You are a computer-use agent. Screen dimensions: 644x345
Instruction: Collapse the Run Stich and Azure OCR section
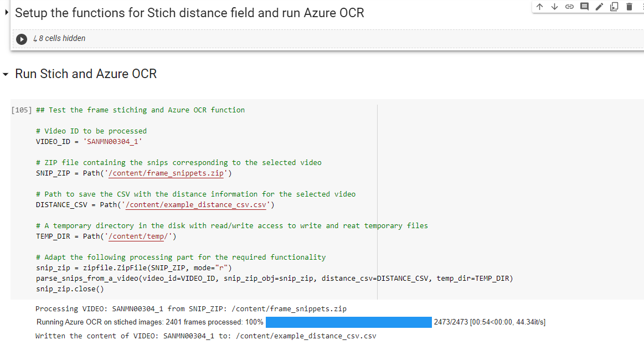[6, 74]
